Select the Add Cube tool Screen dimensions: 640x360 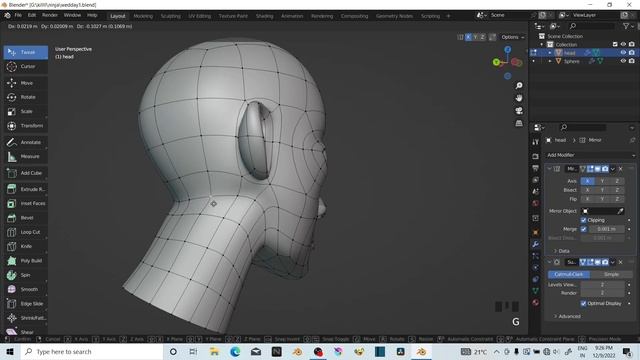(26, 173)
